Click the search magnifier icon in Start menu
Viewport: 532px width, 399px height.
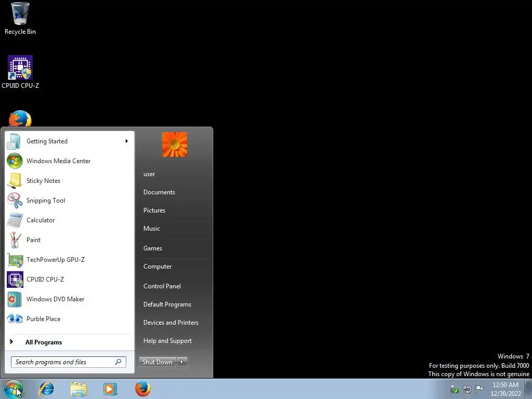(118, 362)
